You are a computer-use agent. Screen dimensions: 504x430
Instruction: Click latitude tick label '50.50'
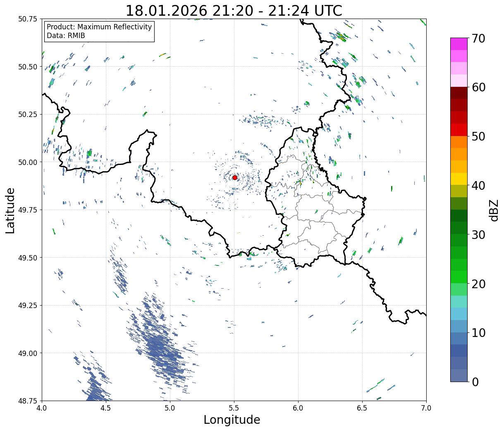coord(28,67)
